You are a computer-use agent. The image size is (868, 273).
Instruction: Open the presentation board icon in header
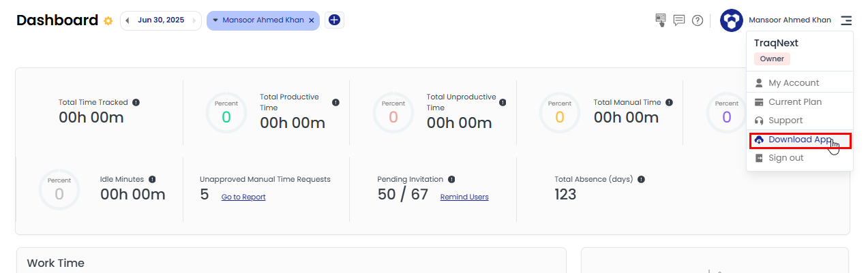tap(660, 20)
